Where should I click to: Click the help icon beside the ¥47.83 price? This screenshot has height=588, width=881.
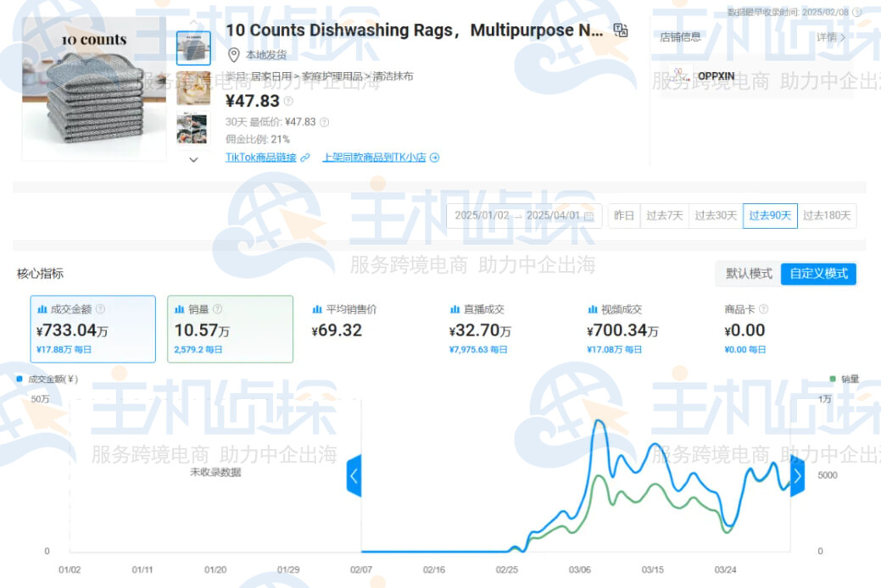288,102
